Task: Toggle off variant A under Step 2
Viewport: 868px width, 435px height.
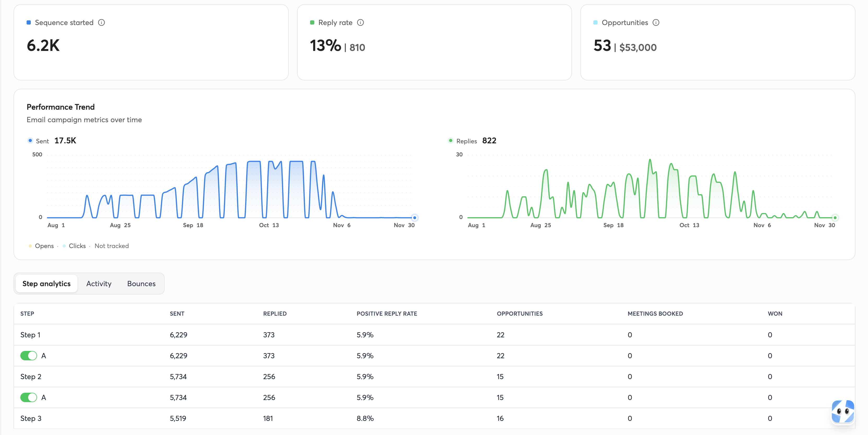Action: (x=29, y=398)
